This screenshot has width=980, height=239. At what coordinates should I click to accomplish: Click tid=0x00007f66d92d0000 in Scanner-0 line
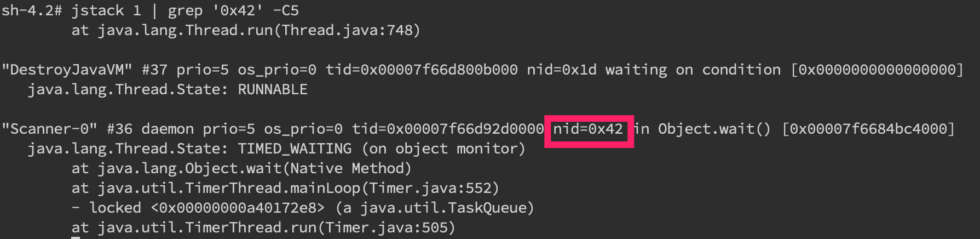tap(448, 129)
